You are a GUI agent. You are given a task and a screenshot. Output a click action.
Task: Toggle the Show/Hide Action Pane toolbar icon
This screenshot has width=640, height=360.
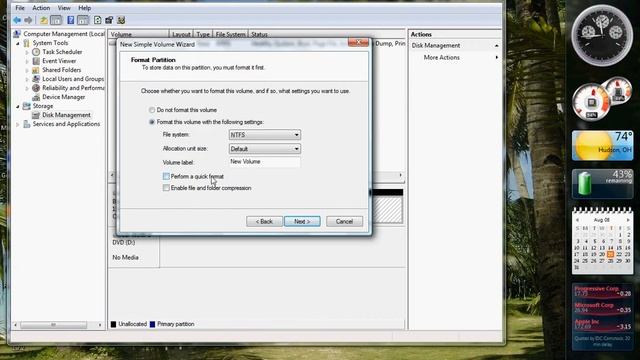click(82, 20)
